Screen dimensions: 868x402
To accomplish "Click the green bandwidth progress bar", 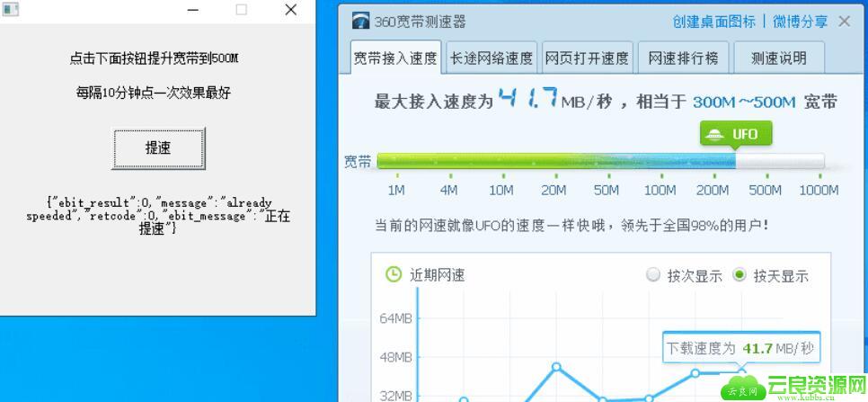I will (555, 162).
